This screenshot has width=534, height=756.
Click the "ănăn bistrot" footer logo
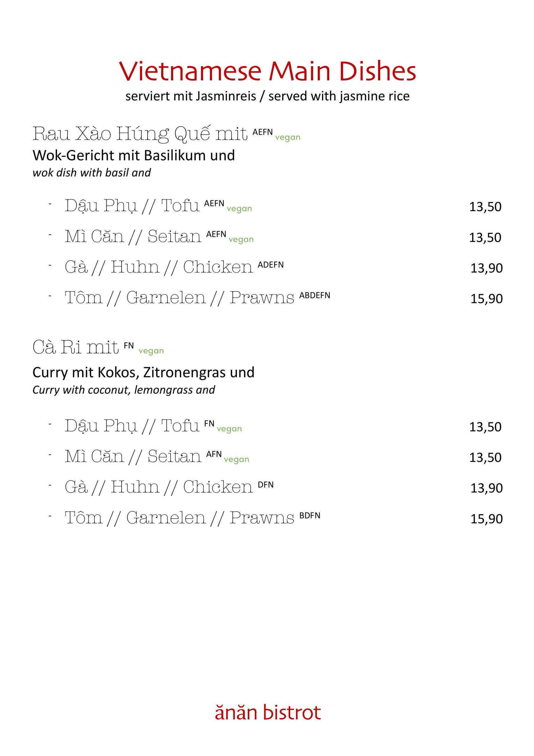[x=267, y=712]
